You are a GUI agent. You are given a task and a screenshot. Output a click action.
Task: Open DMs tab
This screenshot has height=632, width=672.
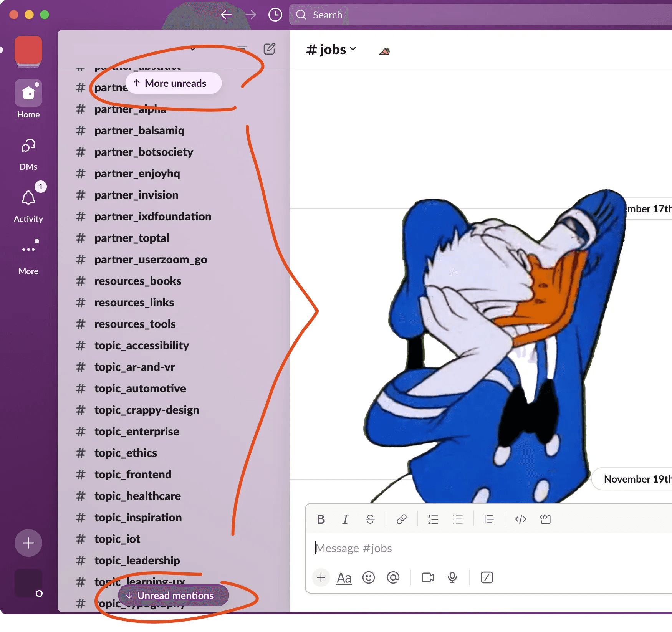point(28,155)
